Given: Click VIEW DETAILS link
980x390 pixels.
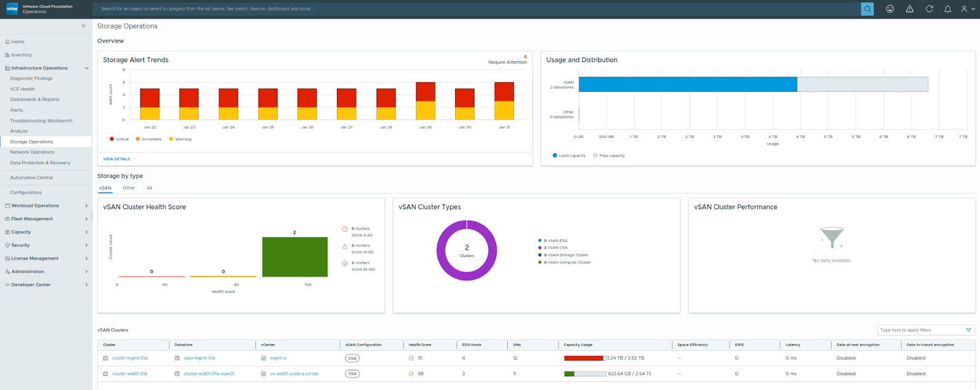Looking at the screenshot, I should point(116,159).
